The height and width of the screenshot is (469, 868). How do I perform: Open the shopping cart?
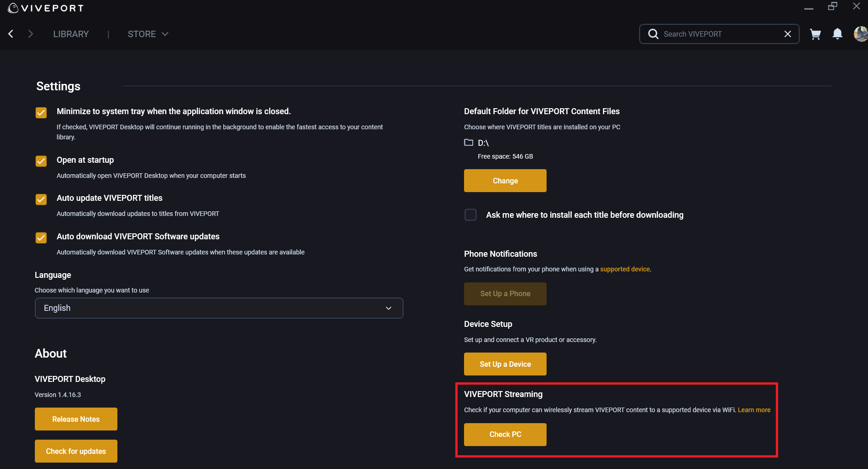815,34
